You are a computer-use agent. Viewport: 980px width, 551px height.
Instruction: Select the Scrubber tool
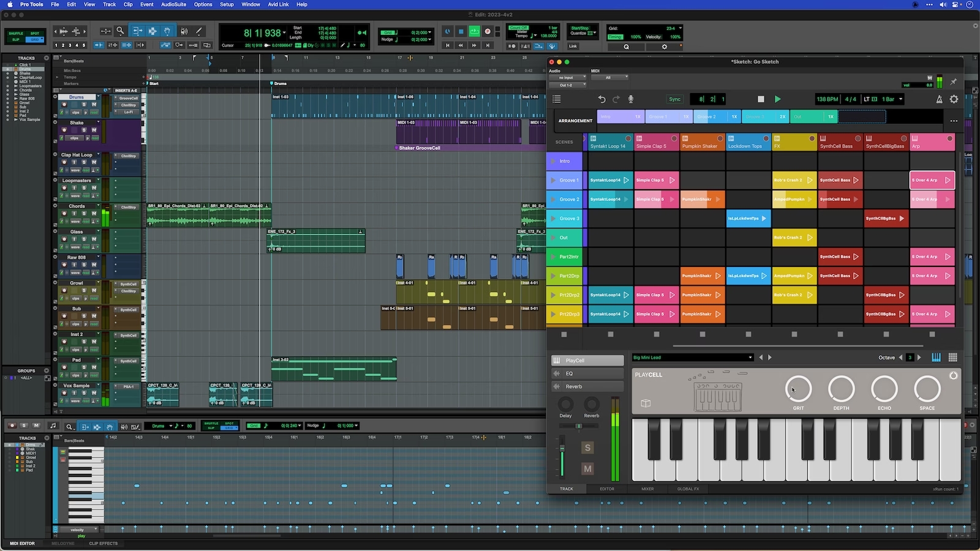[x=184, y=31]
